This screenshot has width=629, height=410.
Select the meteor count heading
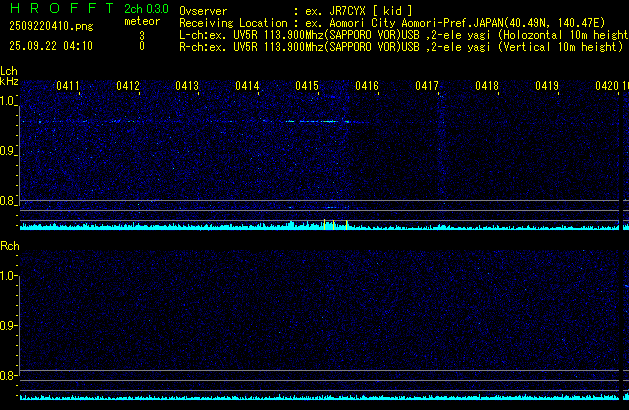pos(142,21)
